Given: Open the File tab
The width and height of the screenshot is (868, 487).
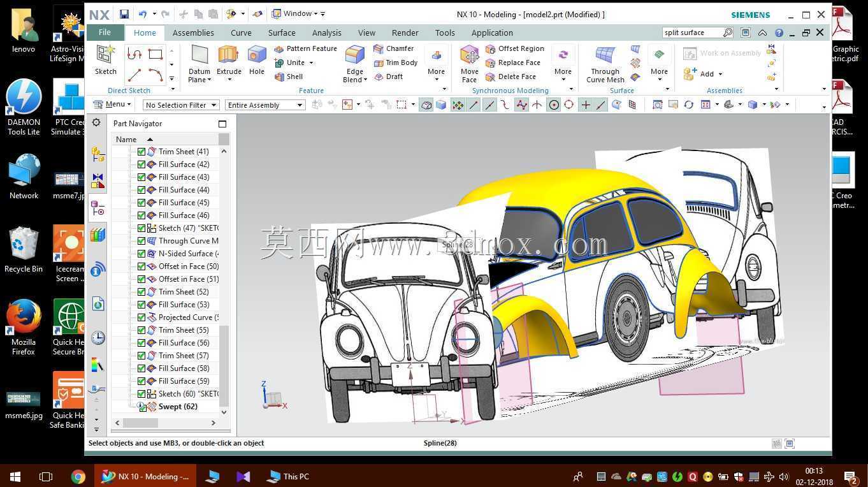Looking at the screenshot, I should [x=105, y=33].
